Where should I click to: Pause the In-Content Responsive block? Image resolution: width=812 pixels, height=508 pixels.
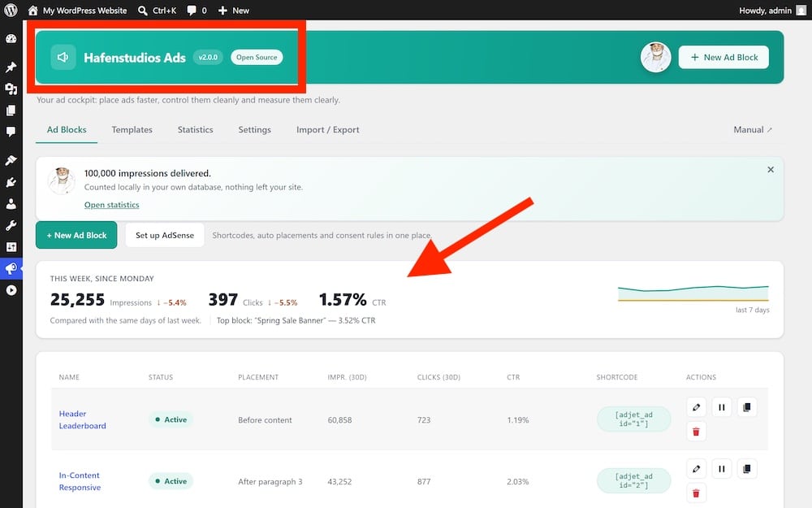coord(722,469)
